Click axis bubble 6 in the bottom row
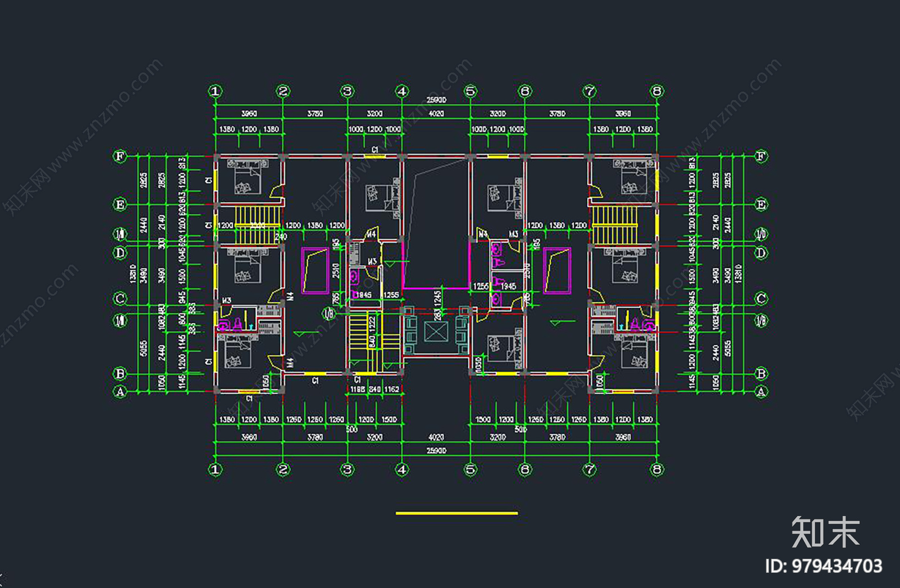 pos(525,469)
